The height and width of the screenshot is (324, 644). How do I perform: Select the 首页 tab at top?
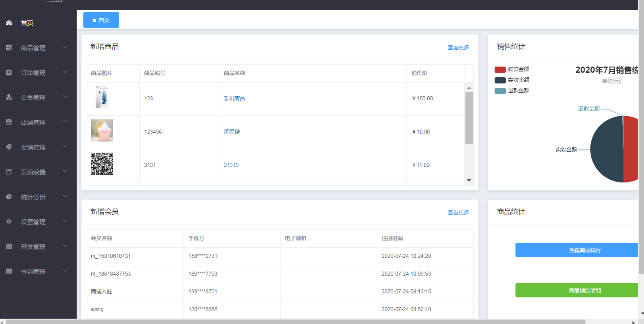pos(101,20)
